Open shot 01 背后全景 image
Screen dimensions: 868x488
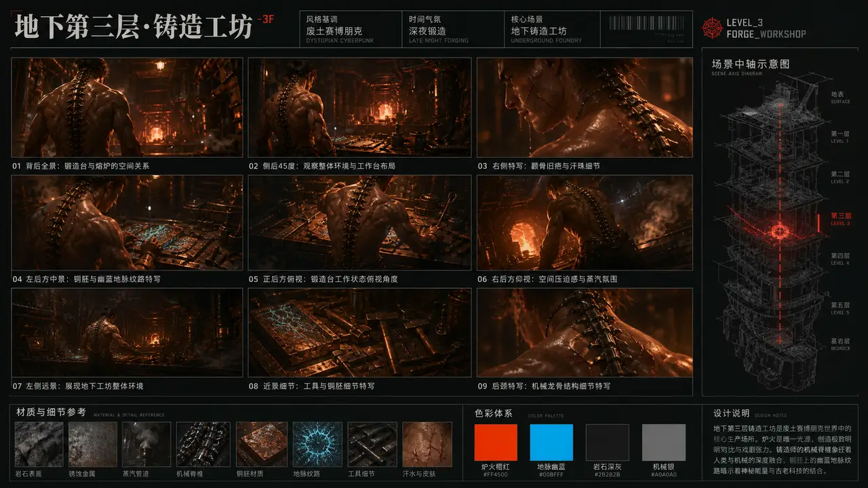(127, 107)
